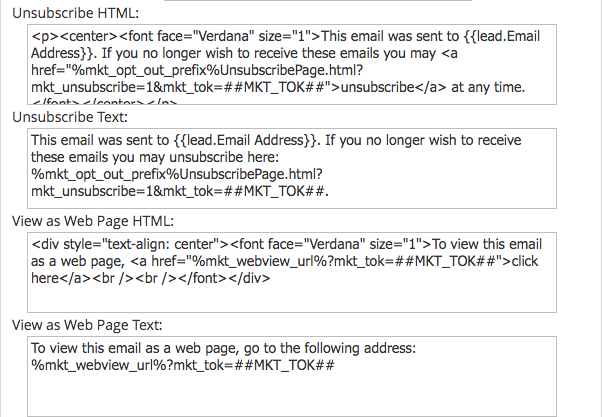Click the partially hidden closing tags line in Unsubscribe HTML

[104, 102]
